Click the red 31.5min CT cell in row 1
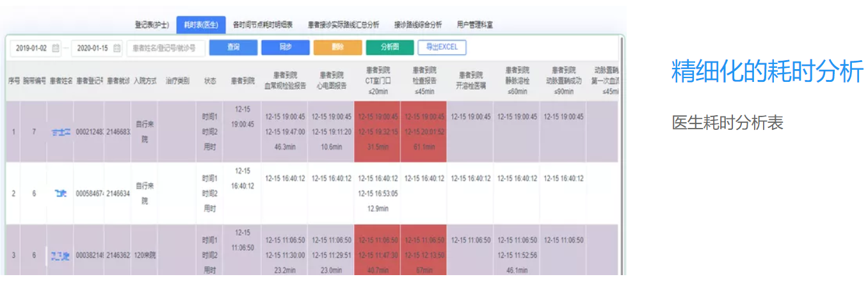The width and height of the screenshot is (868, 286). coord(377,147)
